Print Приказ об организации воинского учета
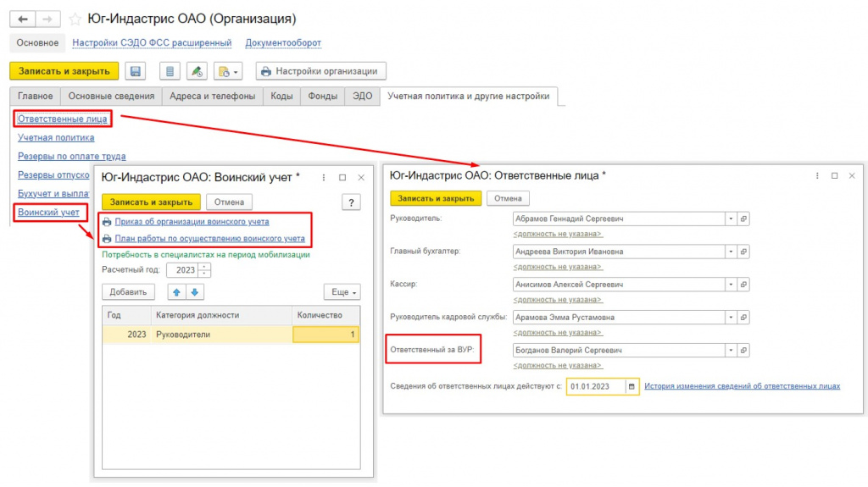Viewport: 868px width, 487px height. click(x=192, y=221)
